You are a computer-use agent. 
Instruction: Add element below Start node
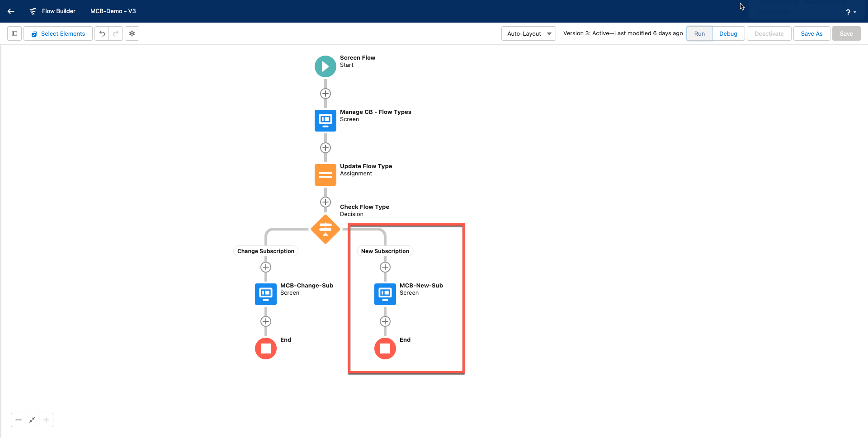(325, 94)
